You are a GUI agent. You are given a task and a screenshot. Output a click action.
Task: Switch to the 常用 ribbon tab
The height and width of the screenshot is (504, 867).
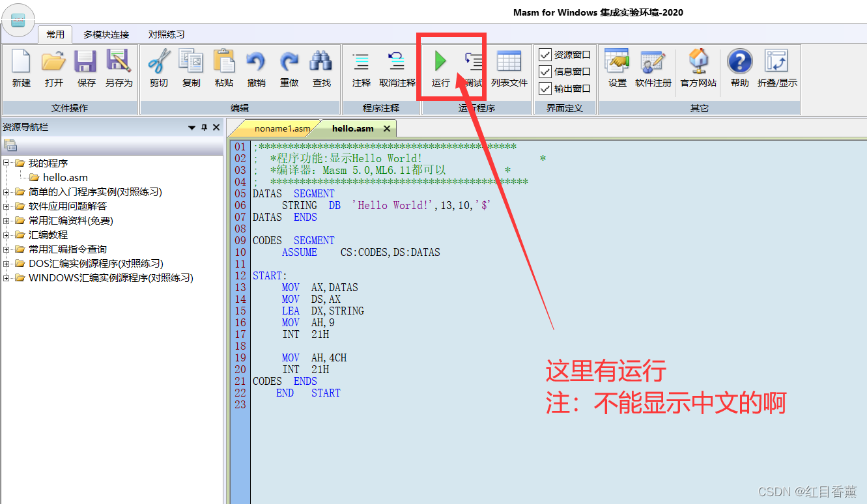click(x=55, y=35)
